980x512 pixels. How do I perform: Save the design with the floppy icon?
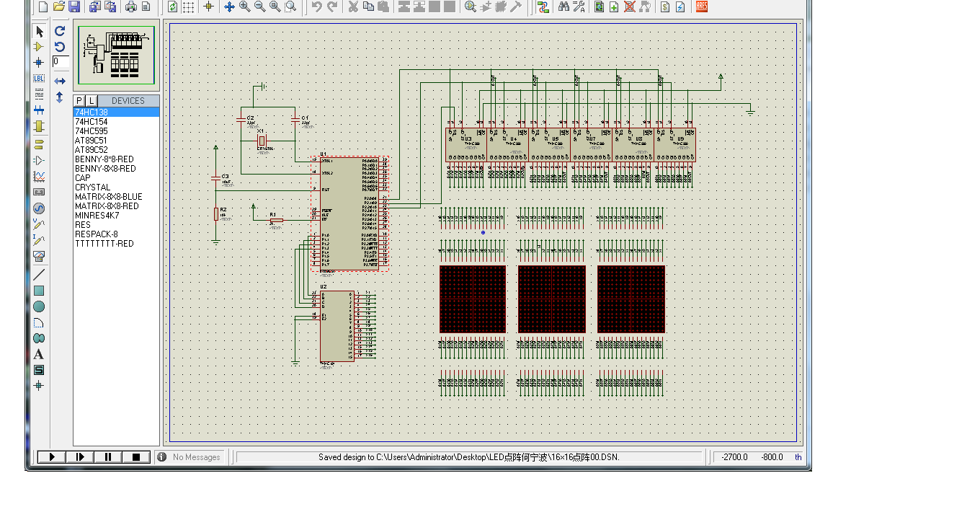coord(74,6)
